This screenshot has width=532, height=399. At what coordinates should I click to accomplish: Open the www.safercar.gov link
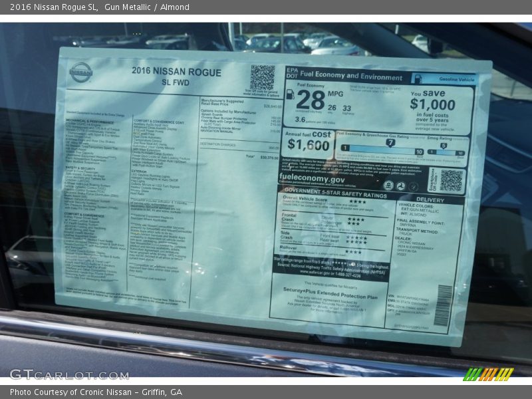click(314, 272)
